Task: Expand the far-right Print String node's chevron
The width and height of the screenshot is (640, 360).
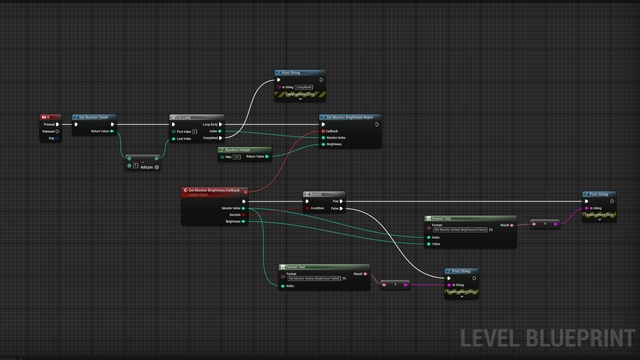Action: coord(599,220)
